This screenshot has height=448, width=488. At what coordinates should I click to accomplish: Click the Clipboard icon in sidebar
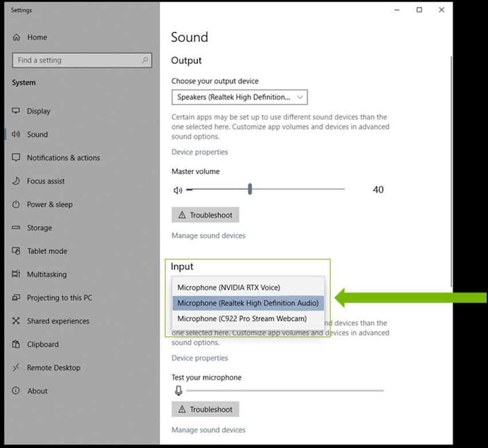(16, 345)
